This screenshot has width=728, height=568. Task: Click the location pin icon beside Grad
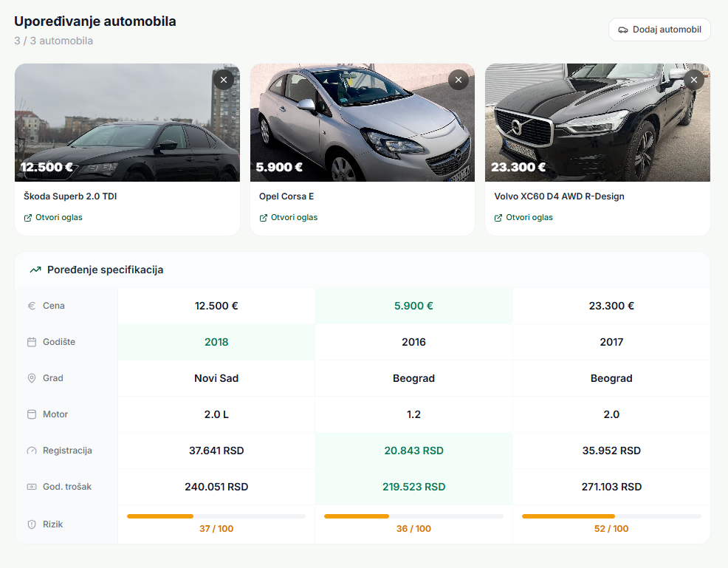pyautogui.click(x=32, y=378)
